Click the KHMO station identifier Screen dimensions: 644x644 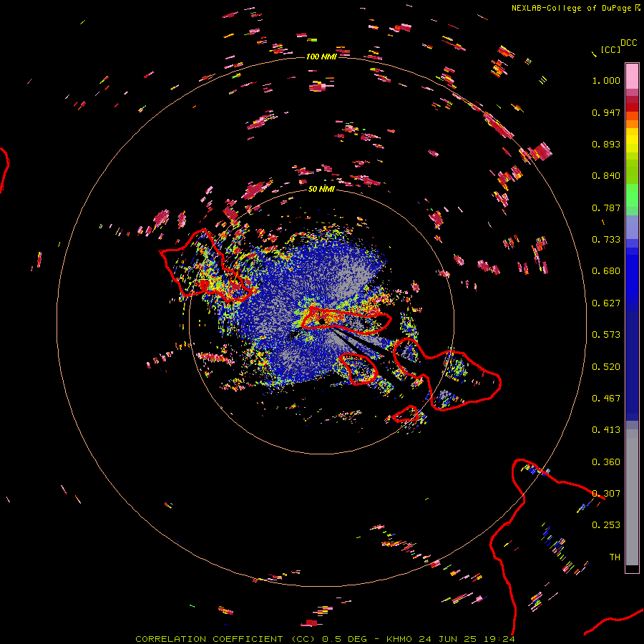(x=399, y=639)
